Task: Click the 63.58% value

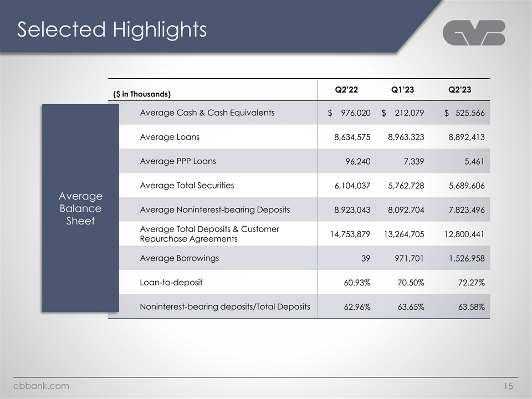Action: coord(471,307)
